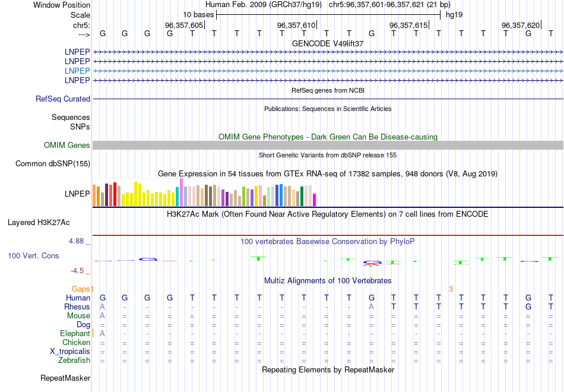This screenshot has width=564, height=392.
Task: Open the RepeatMasker track label
Action: (65, 378)
